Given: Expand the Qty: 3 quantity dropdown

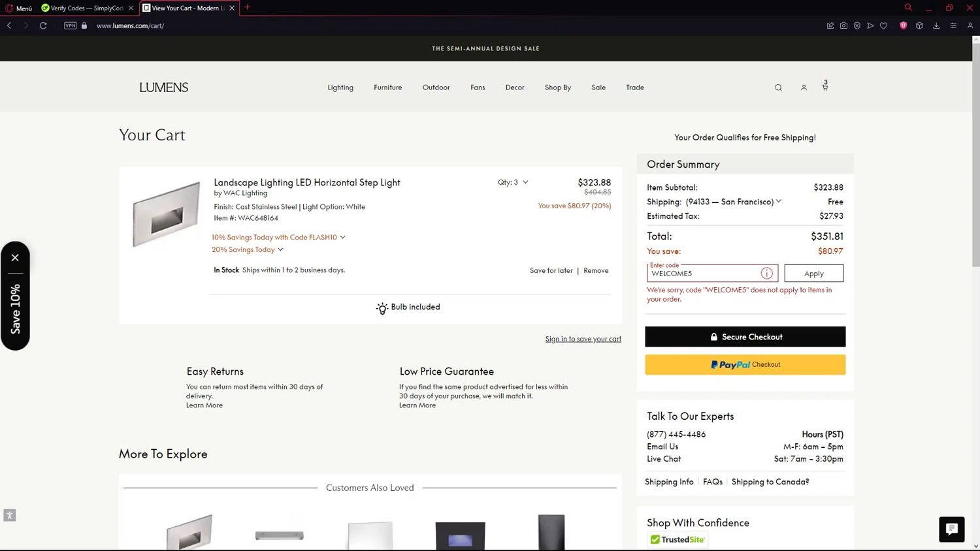Looking at the screenshot, I should click(x=513, y=182).
